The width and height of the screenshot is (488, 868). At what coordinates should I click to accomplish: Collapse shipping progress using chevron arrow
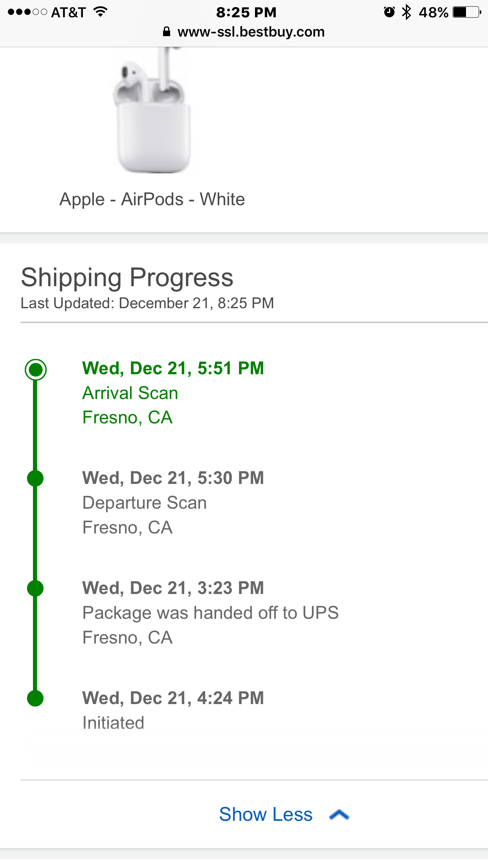pyautogui.click(x=339, y=815)
